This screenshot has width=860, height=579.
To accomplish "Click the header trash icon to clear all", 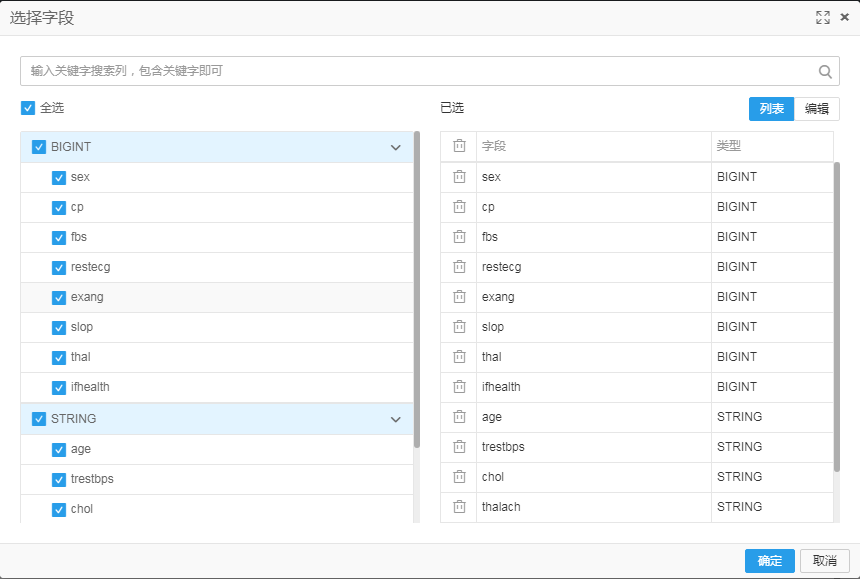I will 459,146.
